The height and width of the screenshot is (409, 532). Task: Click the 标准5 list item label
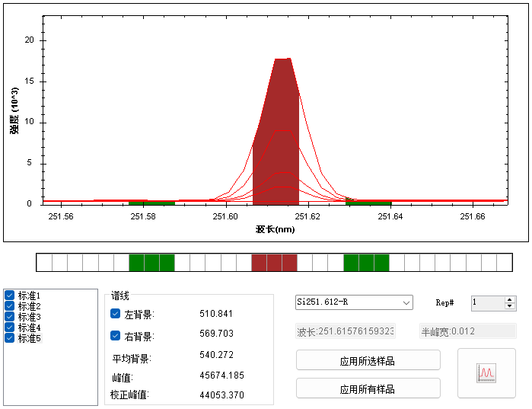(x=29, y=338)
